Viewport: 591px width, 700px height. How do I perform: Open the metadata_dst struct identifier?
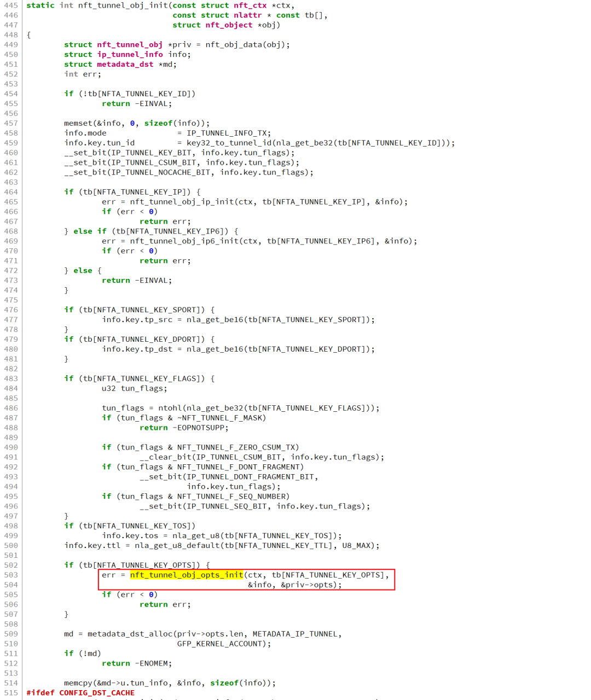125,64
